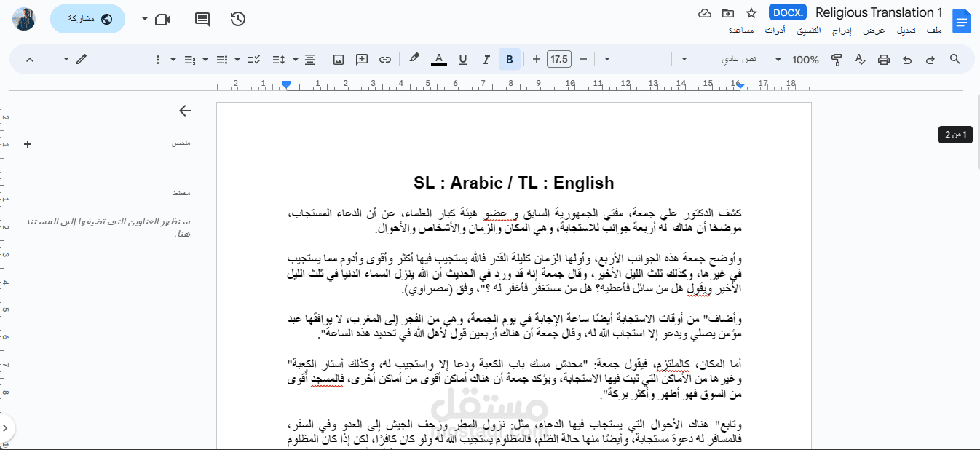Open the user account avatar
The image size is (980, 450).
coord(24,19)
